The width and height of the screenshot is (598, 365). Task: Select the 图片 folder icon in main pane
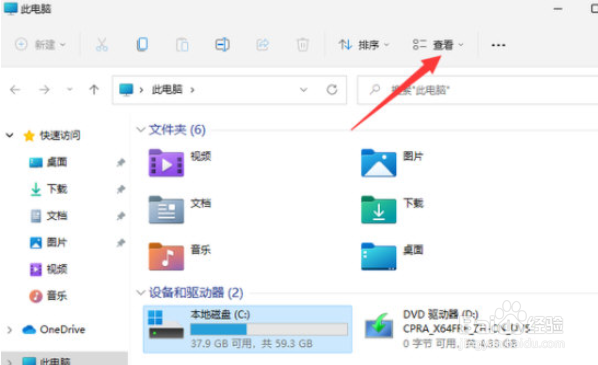[x=379, y=163]
